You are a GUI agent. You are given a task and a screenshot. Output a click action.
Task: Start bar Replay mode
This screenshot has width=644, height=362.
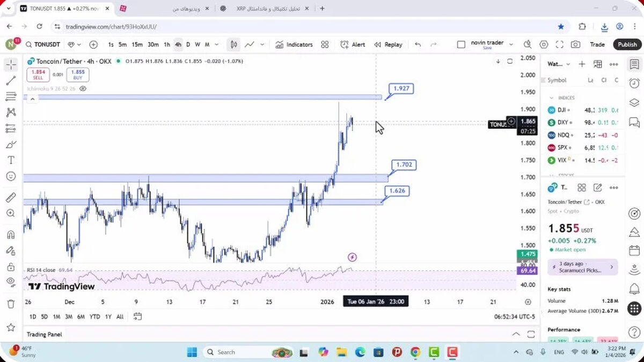point(388,45)
